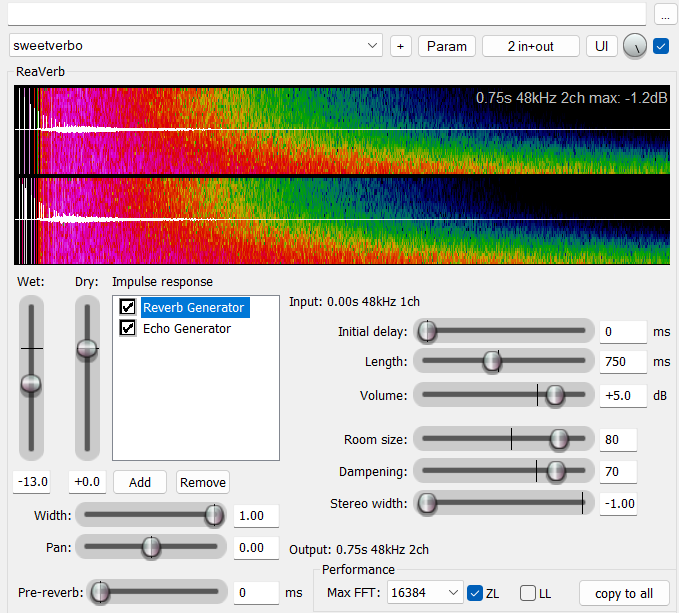Uncheck the Reverb Generator checkbox

(x=128, y=307)
